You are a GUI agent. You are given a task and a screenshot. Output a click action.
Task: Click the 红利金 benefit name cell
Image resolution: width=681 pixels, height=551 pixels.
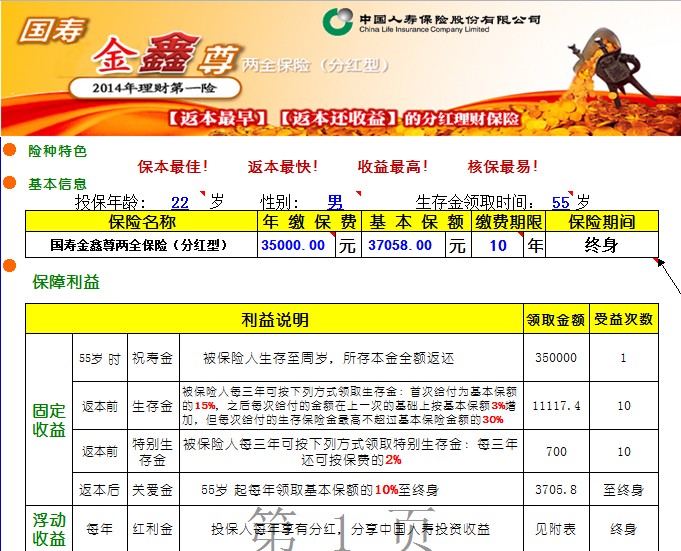(x=153, y=528)
